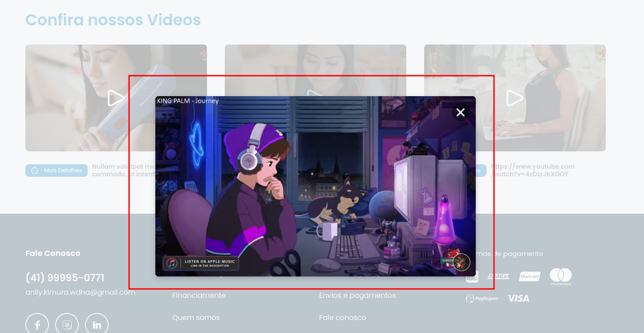Click the KING PALM - Journey video title
Image resolution: width=644 pixels, height=333 pixels.
(188, 101)
